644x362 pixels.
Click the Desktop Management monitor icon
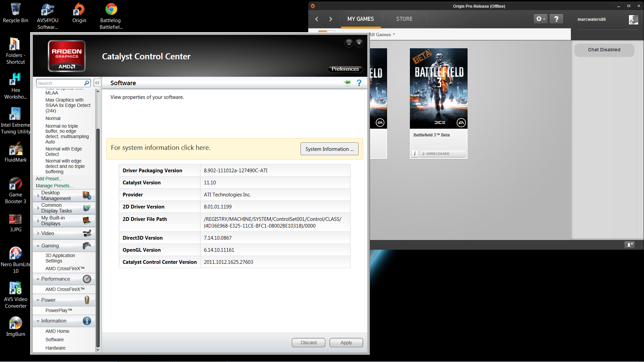(87, 195)
